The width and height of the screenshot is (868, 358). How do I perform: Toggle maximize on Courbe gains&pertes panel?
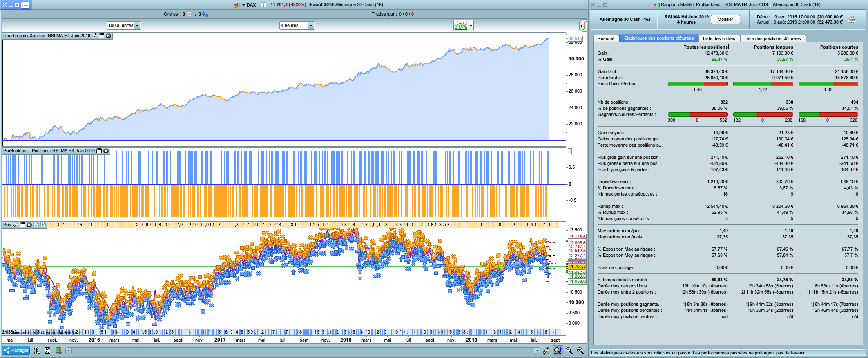click(102, 36)
